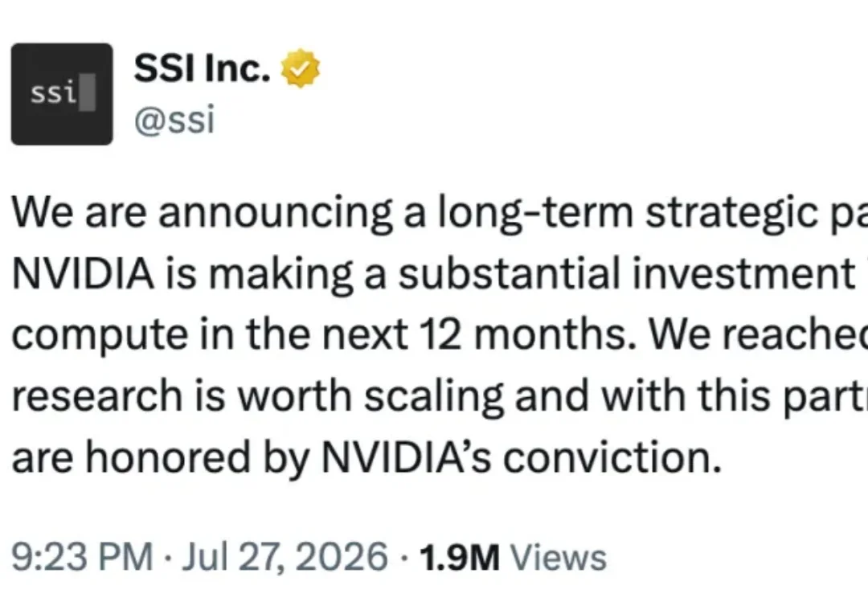Click the SSI Inc. display name
868x598 pixels.
[x=202, y=68]
